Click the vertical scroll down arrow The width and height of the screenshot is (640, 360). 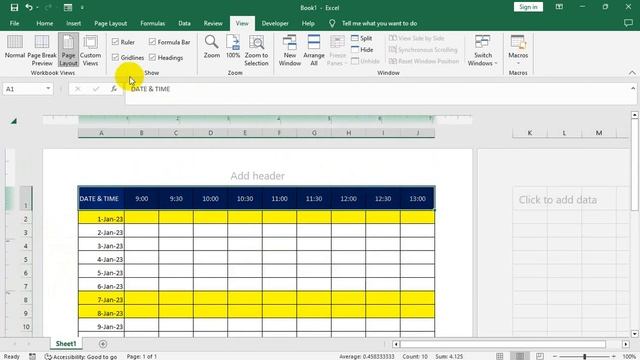[635, 333]
